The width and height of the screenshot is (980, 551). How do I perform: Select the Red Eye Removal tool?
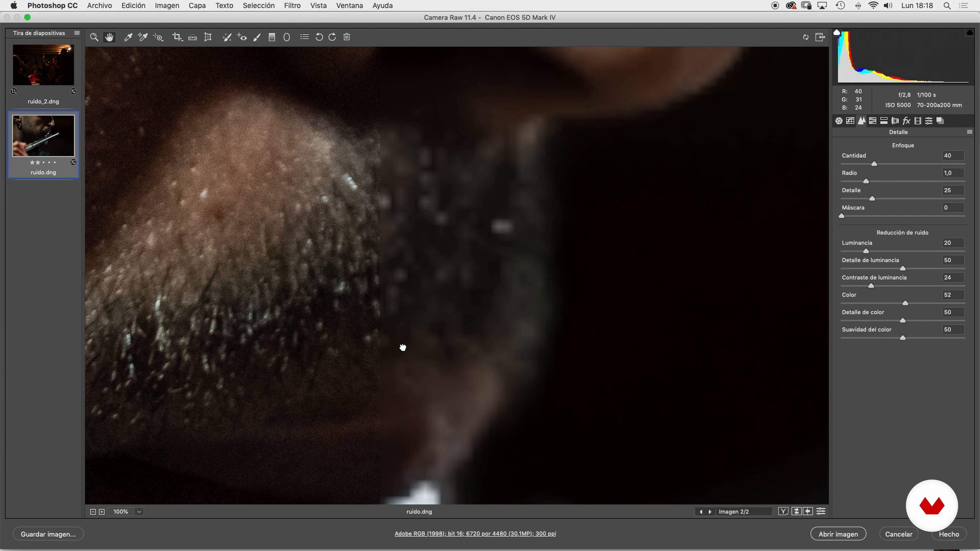pyautogui.click(x=242, y=37)
